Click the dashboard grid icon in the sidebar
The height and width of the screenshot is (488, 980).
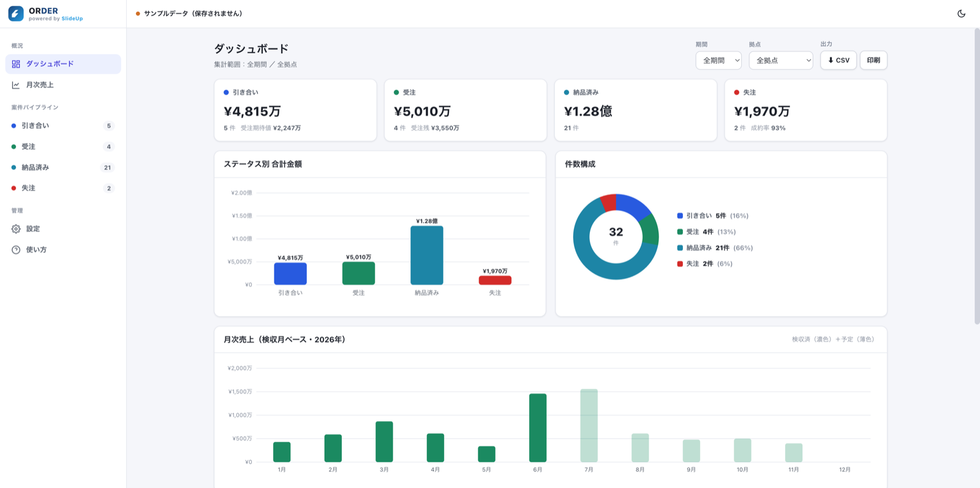pos(16,64)
